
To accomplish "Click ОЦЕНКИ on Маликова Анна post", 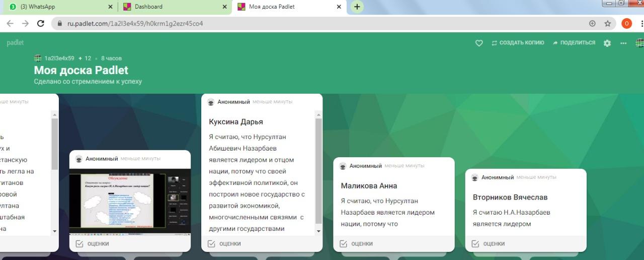I will point(356,244).
